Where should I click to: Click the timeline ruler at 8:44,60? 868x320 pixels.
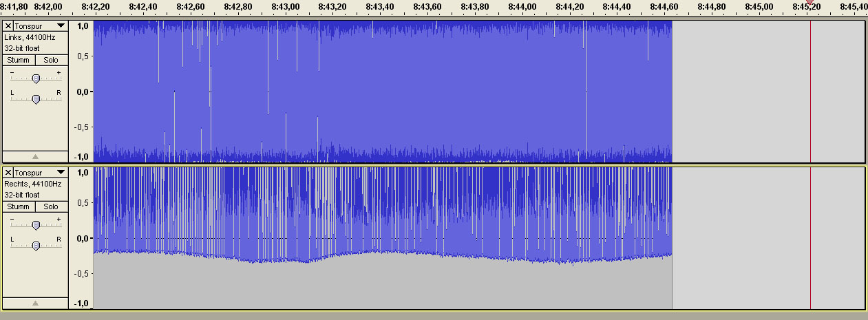(665, 6)
